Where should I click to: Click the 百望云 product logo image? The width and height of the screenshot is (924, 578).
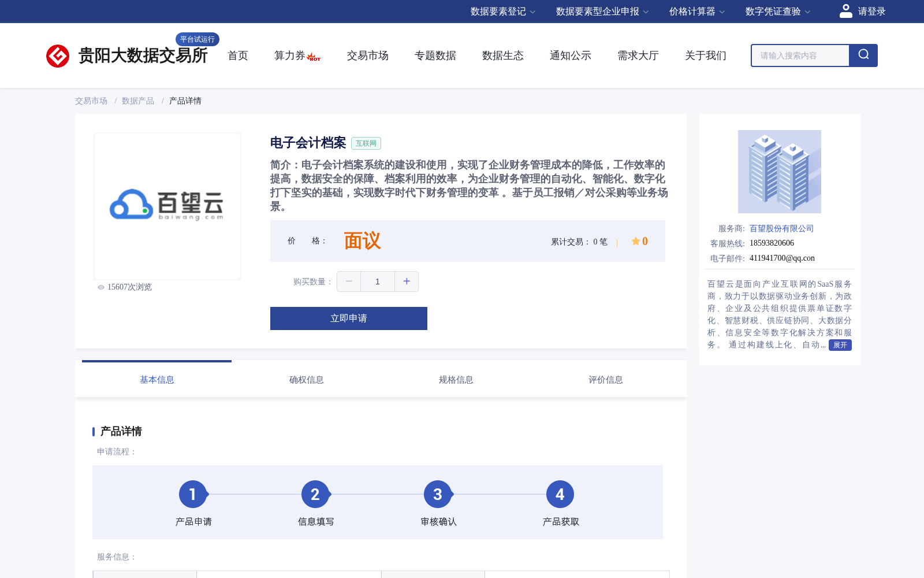coord(167,206)
